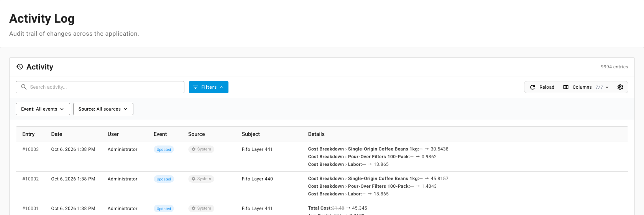
Task: Click the Source column header
Action: tap(196, 134)
